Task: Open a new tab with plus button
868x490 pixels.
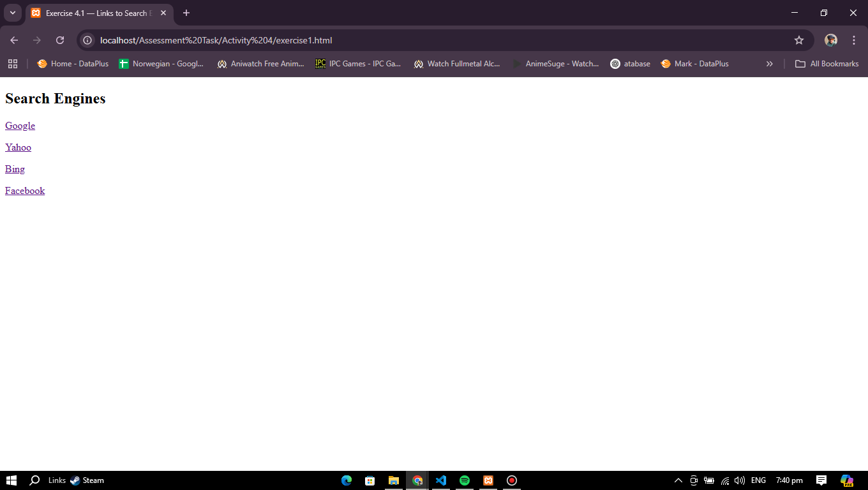Action: pyautogui.click(x=186, y=13)
